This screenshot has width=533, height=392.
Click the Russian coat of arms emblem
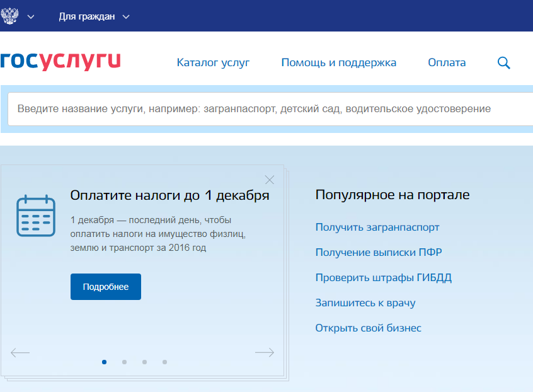click(x=9, y=16)
